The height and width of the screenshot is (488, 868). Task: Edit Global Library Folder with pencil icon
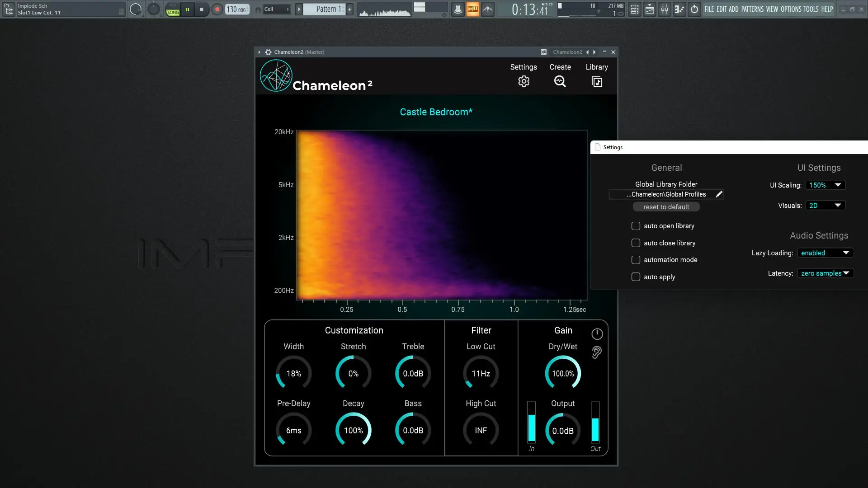(x=719, y=194)
